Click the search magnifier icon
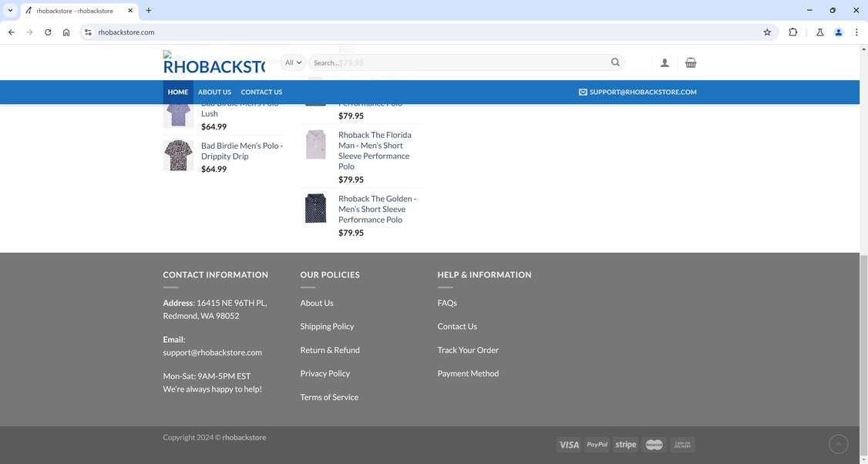Screen dimensions: 868x464 [x=615, y=62]
